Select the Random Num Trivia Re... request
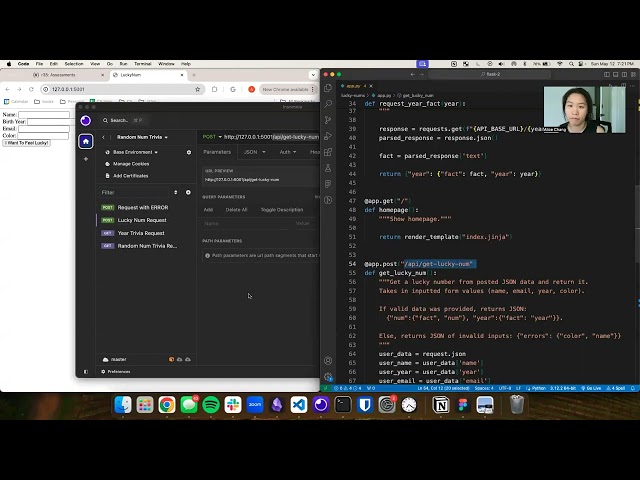This screenshot has width=640, height=480. (x=139, y=246)
